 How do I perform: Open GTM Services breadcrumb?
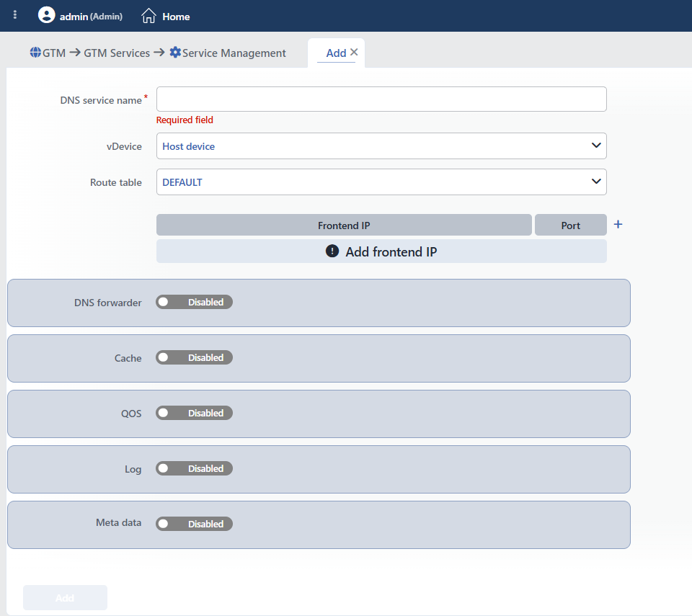117,53
